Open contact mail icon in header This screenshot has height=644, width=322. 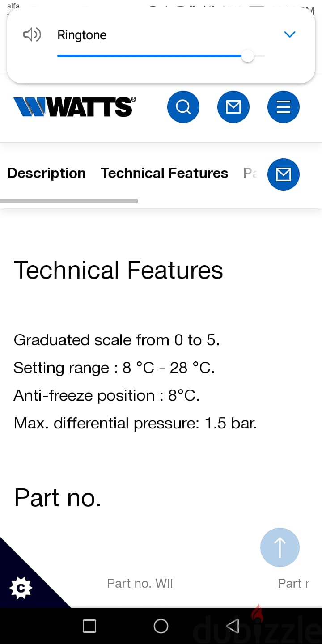233,107
